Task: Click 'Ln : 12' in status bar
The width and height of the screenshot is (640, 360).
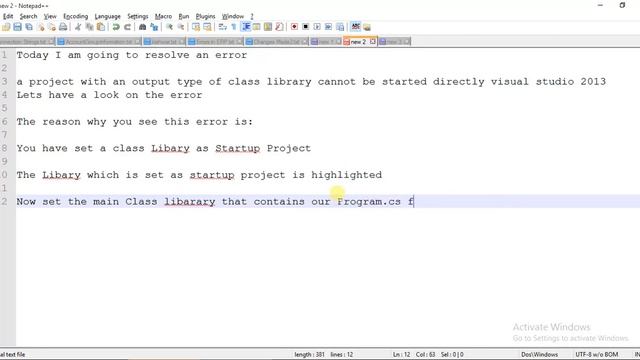Action: tap(402, 354)
